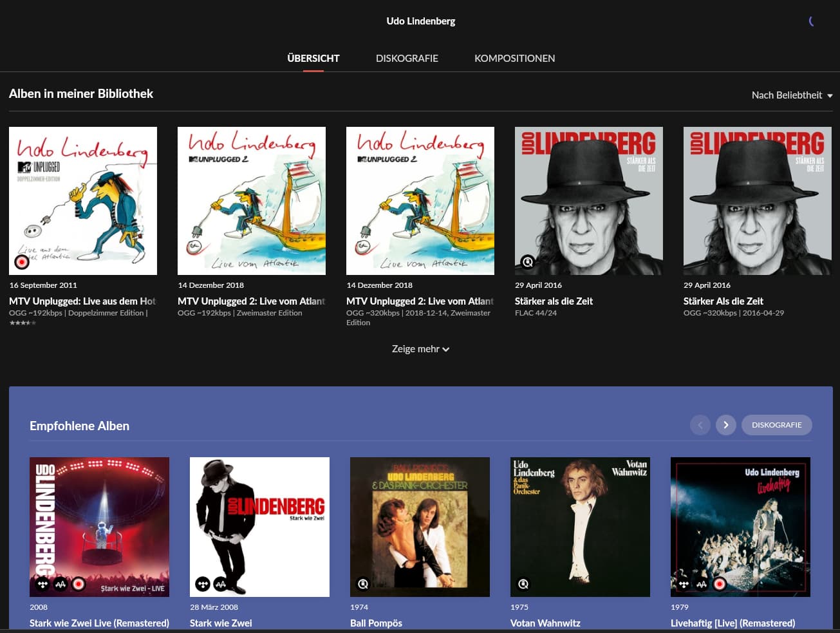Open Stärker als die Zeit FLAC album cover
The width and height of the screenshot is (840, 633).
tap(589, 201)
